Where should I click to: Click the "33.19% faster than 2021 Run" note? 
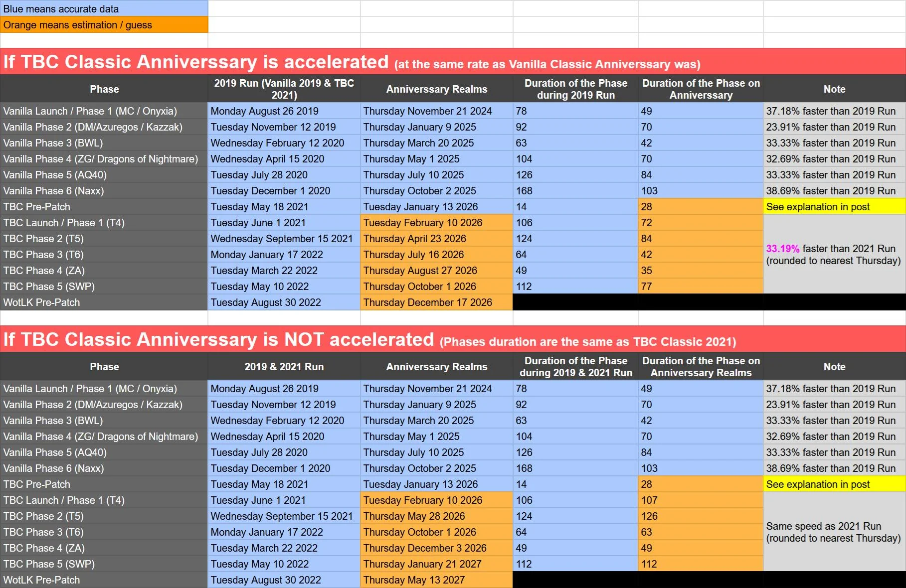coord(834,254)
